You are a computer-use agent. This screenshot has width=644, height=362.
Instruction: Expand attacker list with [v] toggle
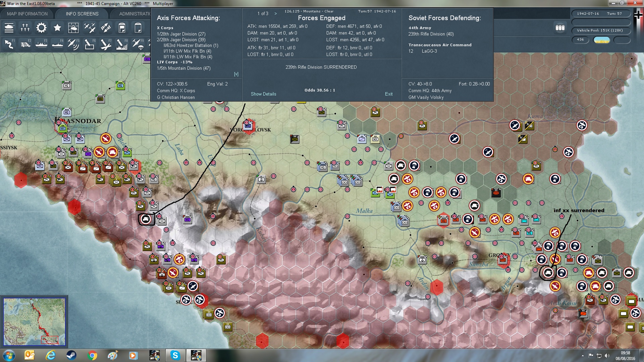(236, 74)
